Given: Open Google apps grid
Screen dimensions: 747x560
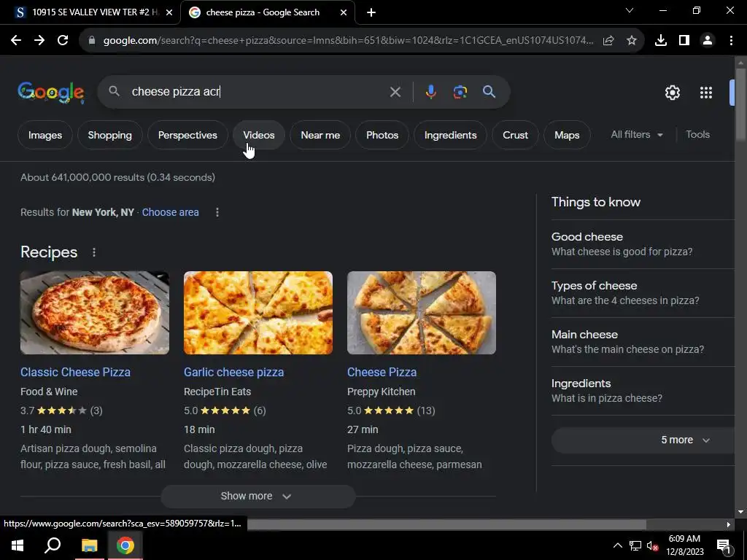Looking at the screenshot, I should pyautogui.click(x=706, y=93).
